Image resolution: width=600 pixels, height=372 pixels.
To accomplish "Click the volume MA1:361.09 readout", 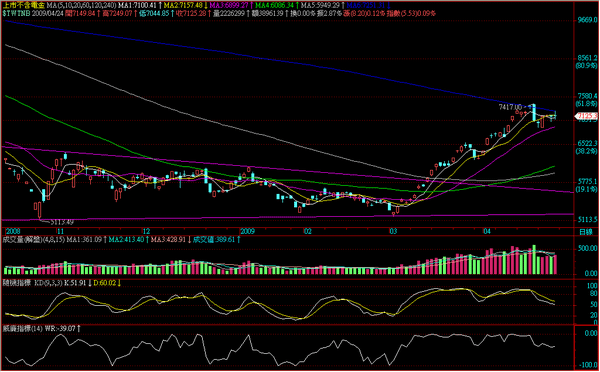I will tap(85, 240).
